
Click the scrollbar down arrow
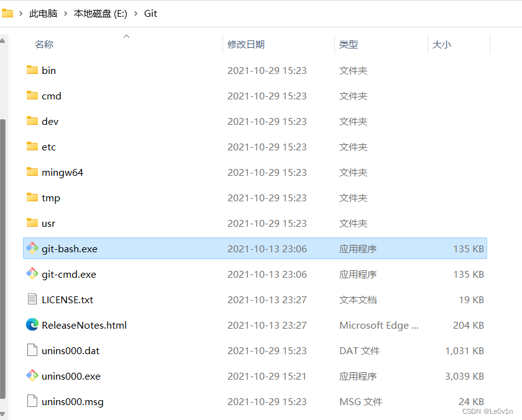point(2,414)
